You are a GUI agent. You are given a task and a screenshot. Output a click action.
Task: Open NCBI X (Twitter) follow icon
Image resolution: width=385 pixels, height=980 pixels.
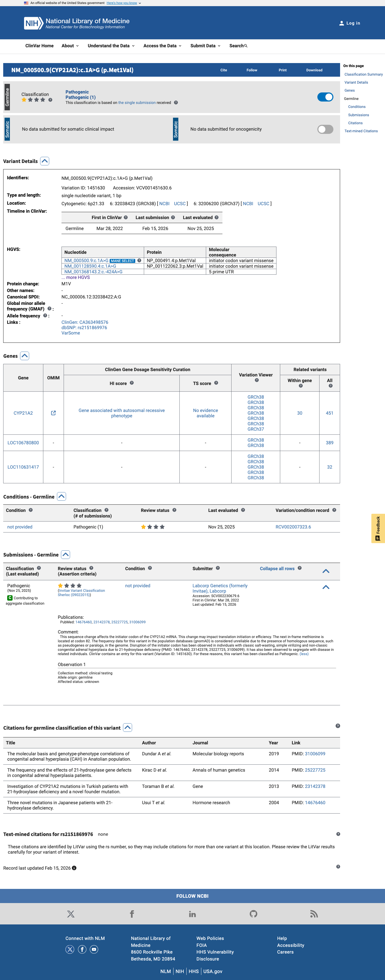pos(71,914)
